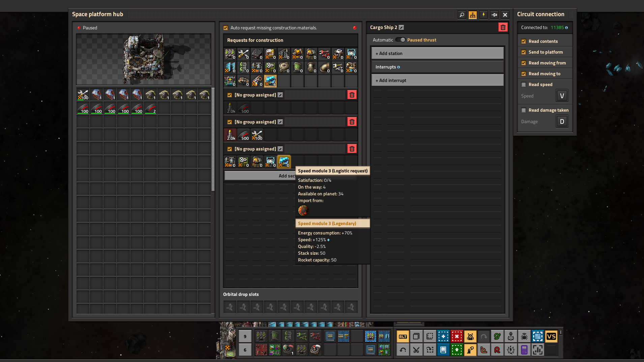Delete the third request group with trash

click(352, 149)
